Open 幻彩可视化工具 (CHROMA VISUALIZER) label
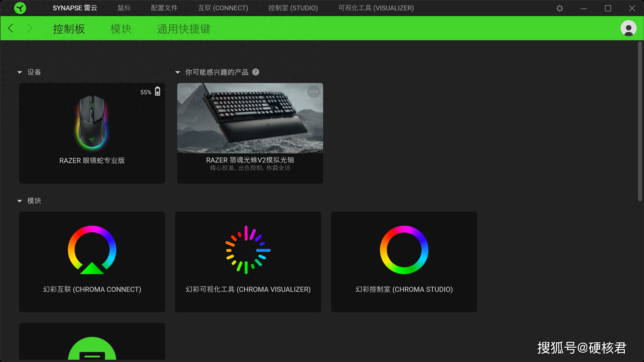This screenshot has height=362, width=644. click(x=248, y=289)
